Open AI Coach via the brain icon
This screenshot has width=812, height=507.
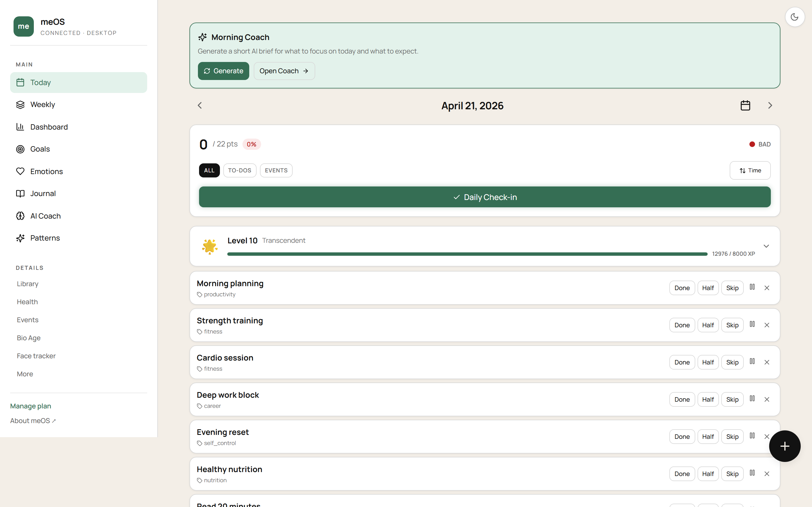coord(20,216)
